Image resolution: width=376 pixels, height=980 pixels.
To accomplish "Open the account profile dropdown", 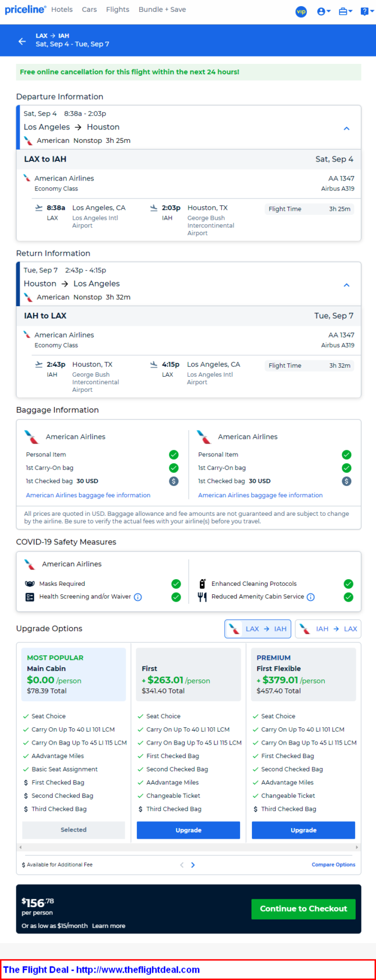I will click(x=324, y=11).
